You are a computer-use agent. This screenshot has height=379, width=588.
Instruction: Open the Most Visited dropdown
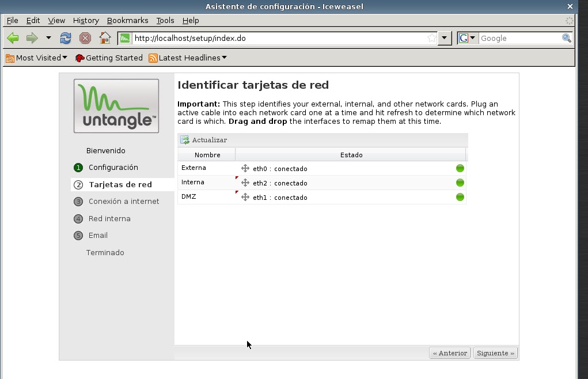click(x=36, y=58)
